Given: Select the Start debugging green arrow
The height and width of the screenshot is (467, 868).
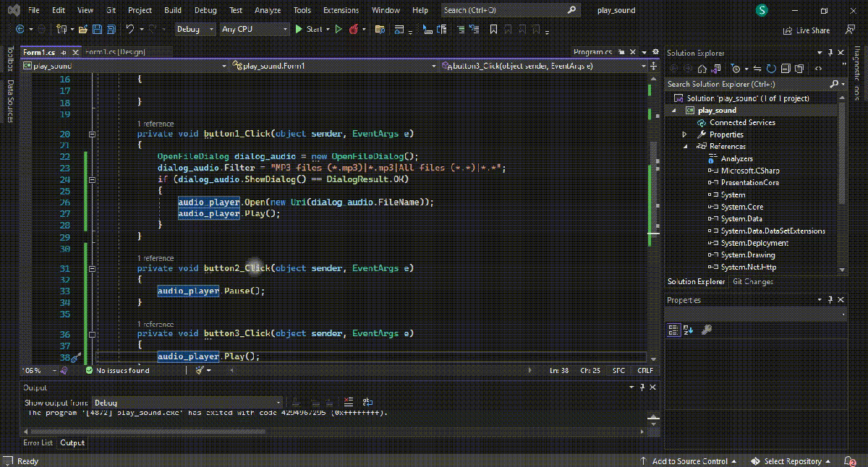Looking at the screenshot, I should (299, 30).
